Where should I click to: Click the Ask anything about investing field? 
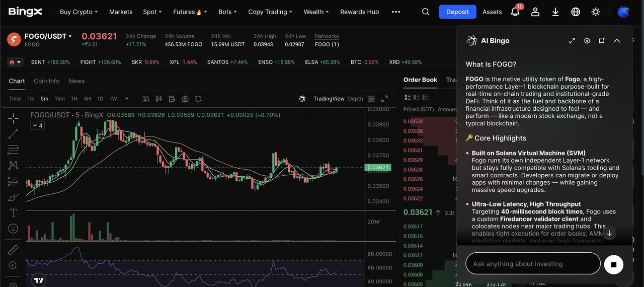(x=532, y=264)
